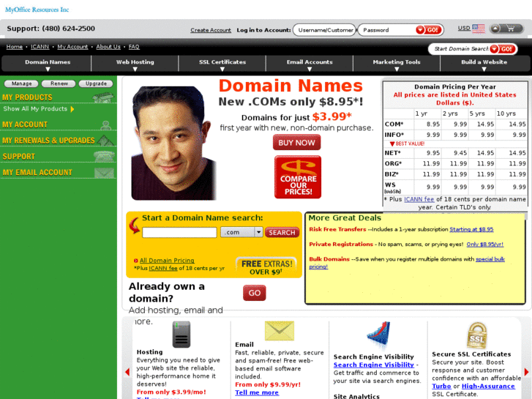Click the SSL padlock icon
Viewport: 532px width, 399px height.
(477, 335)
